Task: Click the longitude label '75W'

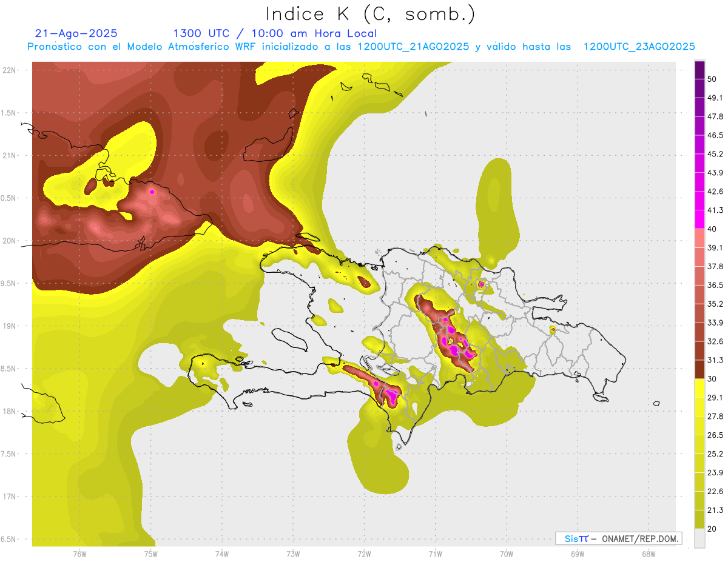Action: (x=151, y=554)
